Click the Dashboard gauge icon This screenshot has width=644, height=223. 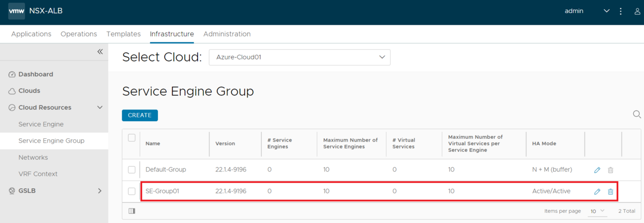12,75
